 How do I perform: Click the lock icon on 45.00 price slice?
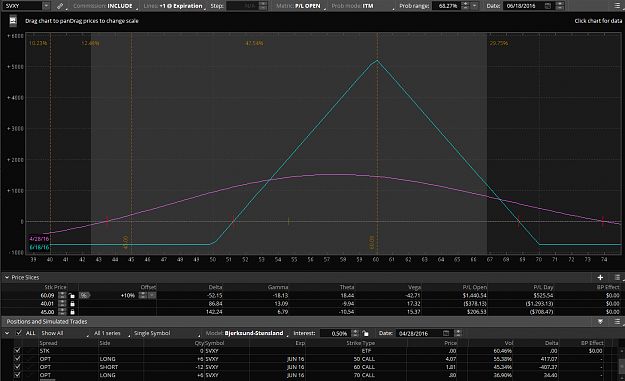click(x=72, y=312)
